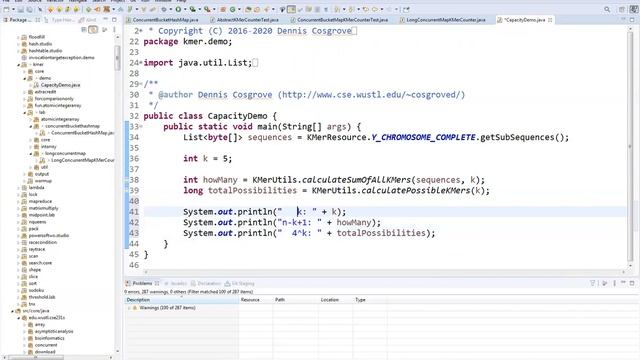Click the Coverage launch toolbar icon

pos(192,9)
